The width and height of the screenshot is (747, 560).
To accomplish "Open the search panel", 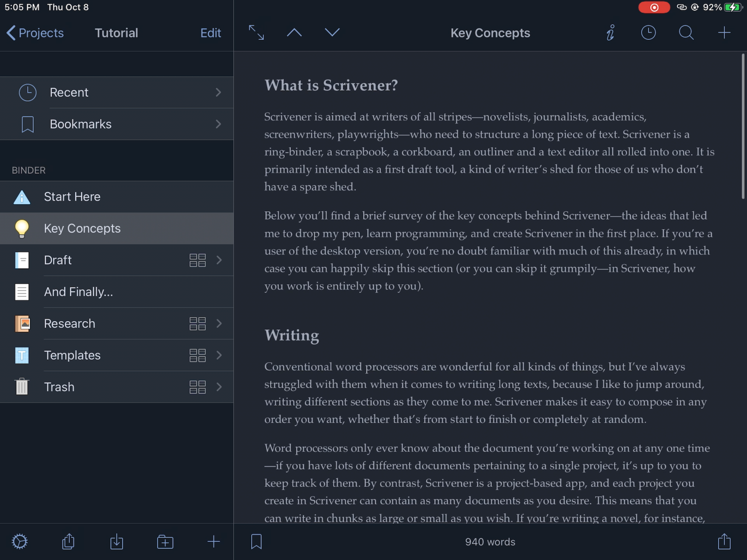I will (x=686, y=32).
